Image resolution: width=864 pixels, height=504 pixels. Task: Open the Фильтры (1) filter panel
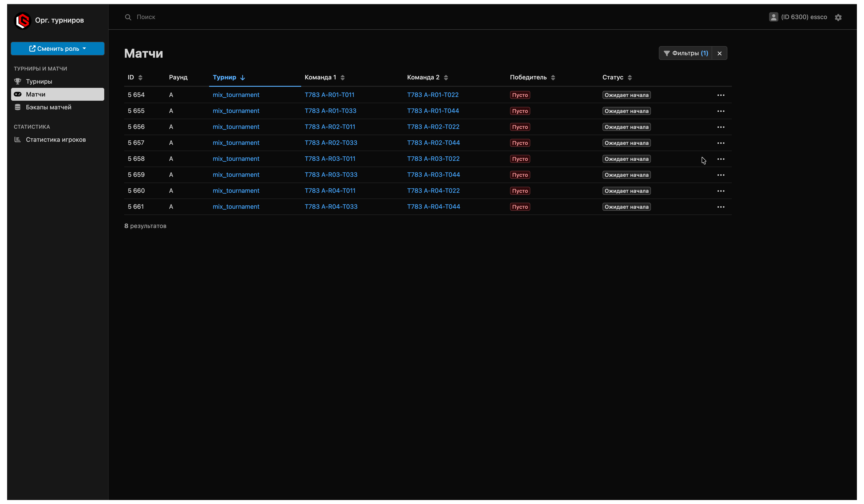click(x=685, y=53)
